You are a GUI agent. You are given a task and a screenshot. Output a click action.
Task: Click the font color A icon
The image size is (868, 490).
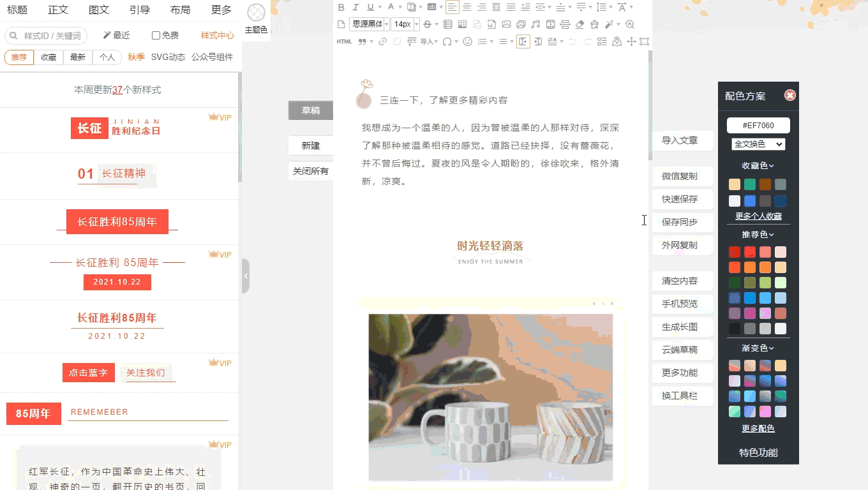pos(391,7)
